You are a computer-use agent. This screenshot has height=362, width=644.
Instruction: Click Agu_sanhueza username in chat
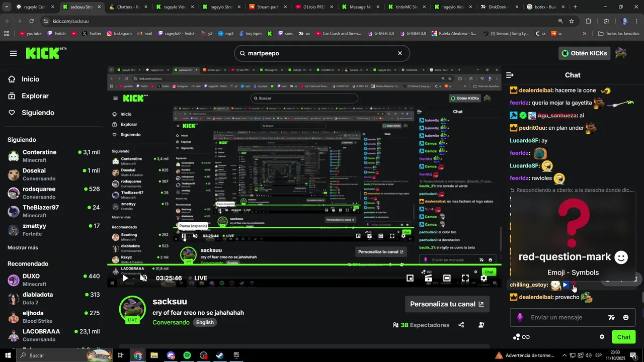click(557, 115)
